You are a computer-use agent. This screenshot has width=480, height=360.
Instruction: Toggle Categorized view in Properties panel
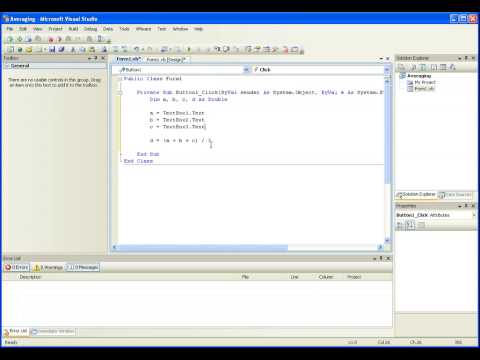[400, 225]
